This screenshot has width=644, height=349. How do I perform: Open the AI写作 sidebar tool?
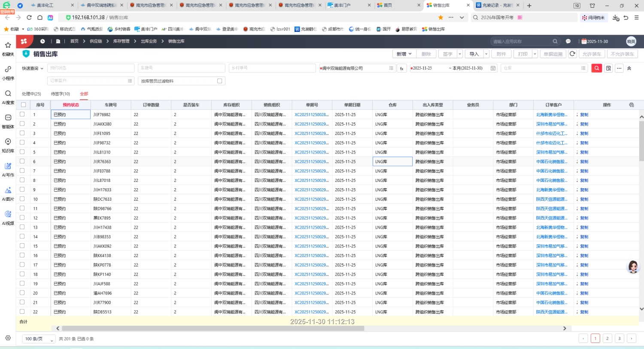point(8,169)
